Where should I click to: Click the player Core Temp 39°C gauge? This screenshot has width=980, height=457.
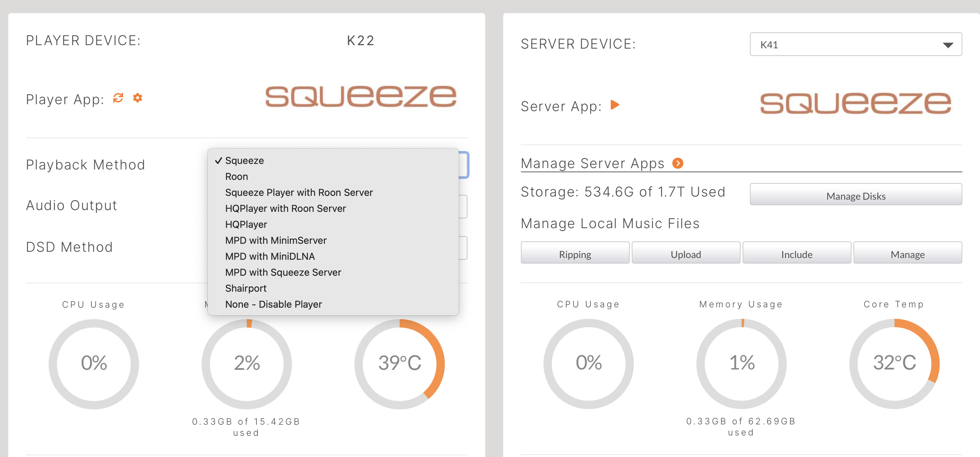click(x=399, y=364)
